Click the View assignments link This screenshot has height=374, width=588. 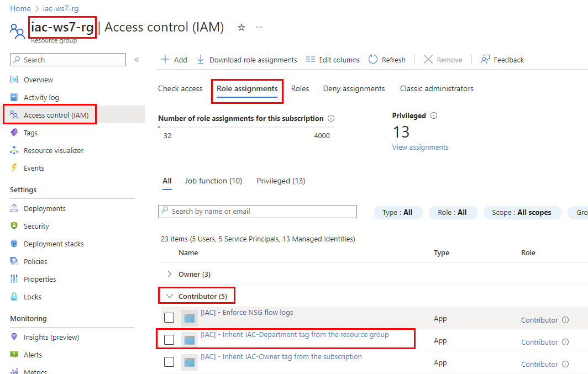coord(420,148)
